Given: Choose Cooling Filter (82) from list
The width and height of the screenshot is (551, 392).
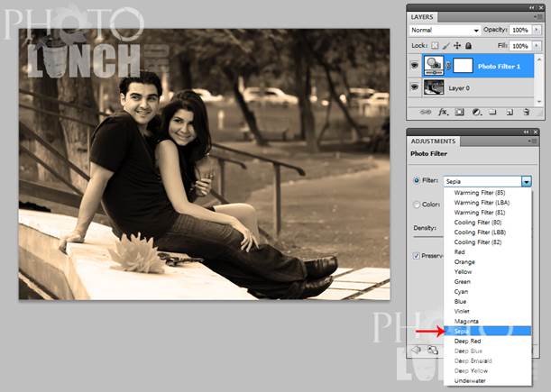Looking at the screenshot, I should [487, 242].
